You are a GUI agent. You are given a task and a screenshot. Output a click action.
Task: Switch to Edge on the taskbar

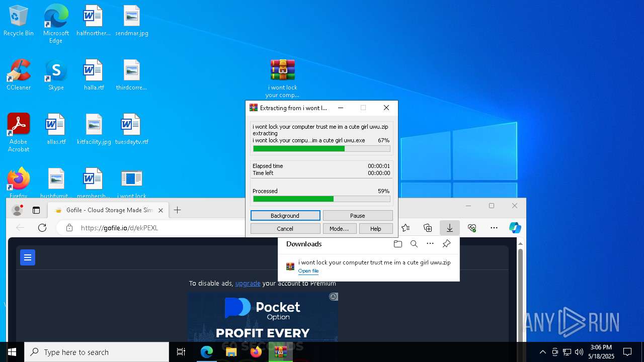[x=207, y=352]
